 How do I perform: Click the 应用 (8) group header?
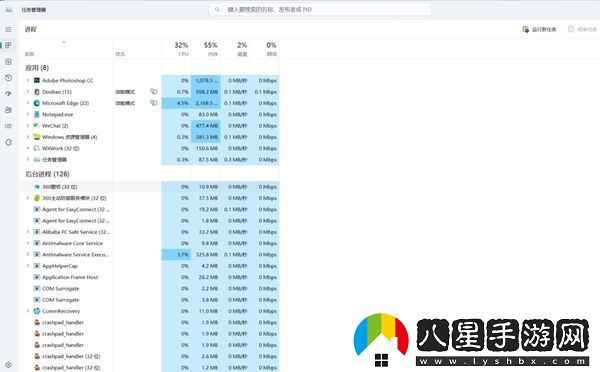tap(37, 68)
